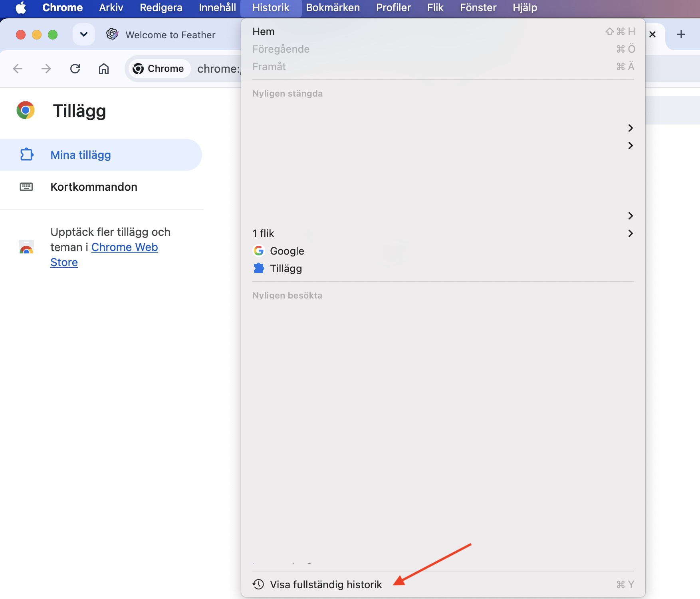This screenshot has width=700, height=599.
Task: Open the Flik menu
Action: pos(435,8)
